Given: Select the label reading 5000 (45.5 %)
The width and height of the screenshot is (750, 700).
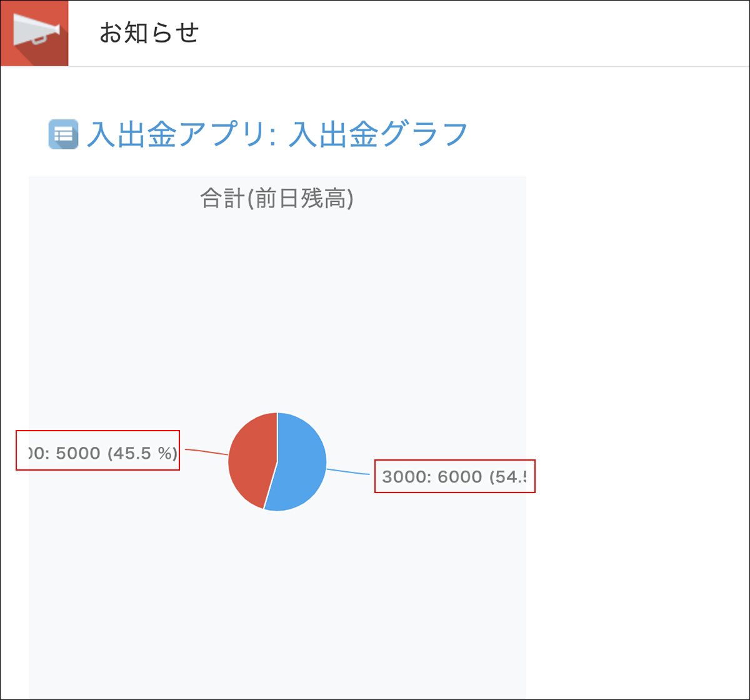Looking at the screenshot, I should tap(98, 452).
